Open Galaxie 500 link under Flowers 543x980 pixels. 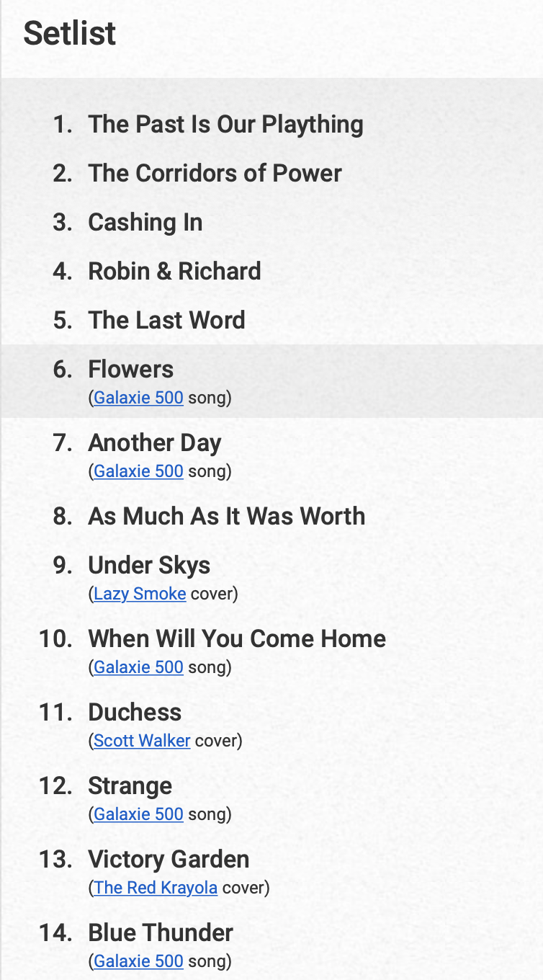tap(138, 398)
